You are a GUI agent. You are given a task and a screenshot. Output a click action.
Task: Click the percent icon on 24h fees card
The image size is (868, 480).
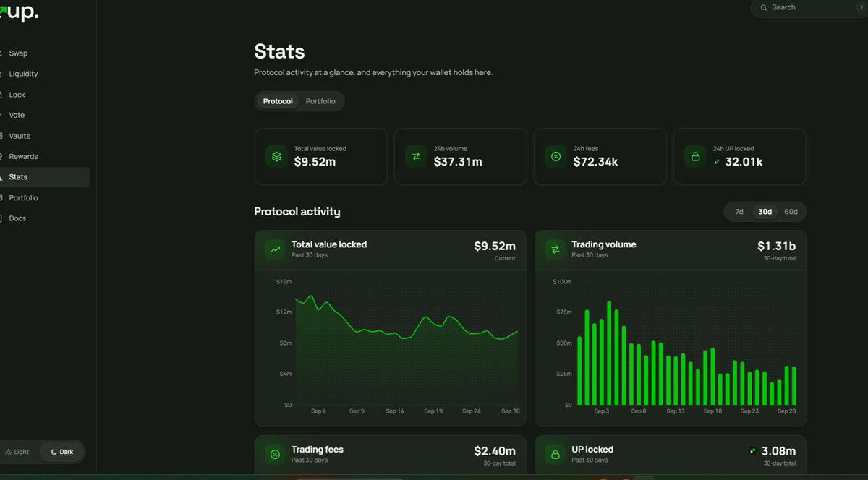tap(556, 156)
